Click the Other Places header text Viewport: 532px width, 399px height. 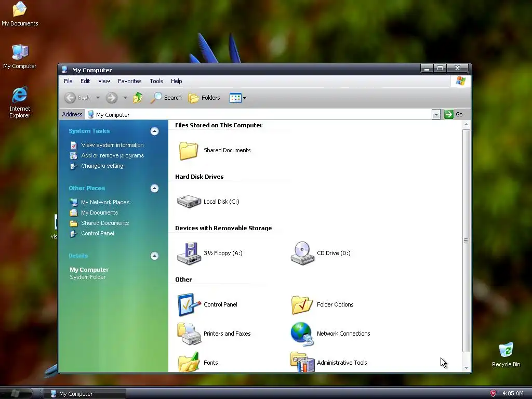tap(87, 188)
